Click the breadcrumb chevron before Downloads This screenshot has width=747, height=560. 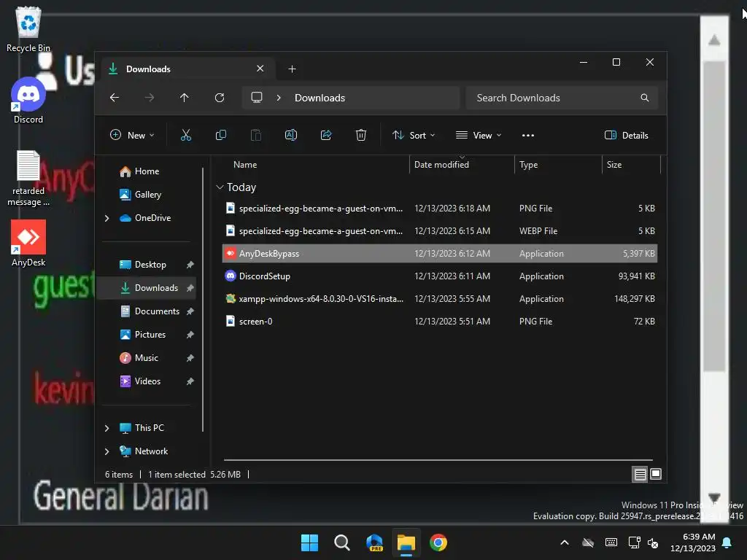[x=279, y=98]
